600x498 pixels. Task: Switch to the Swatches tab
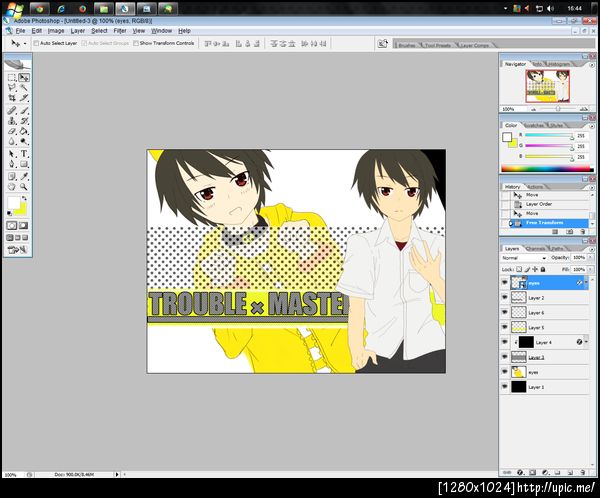534,126
